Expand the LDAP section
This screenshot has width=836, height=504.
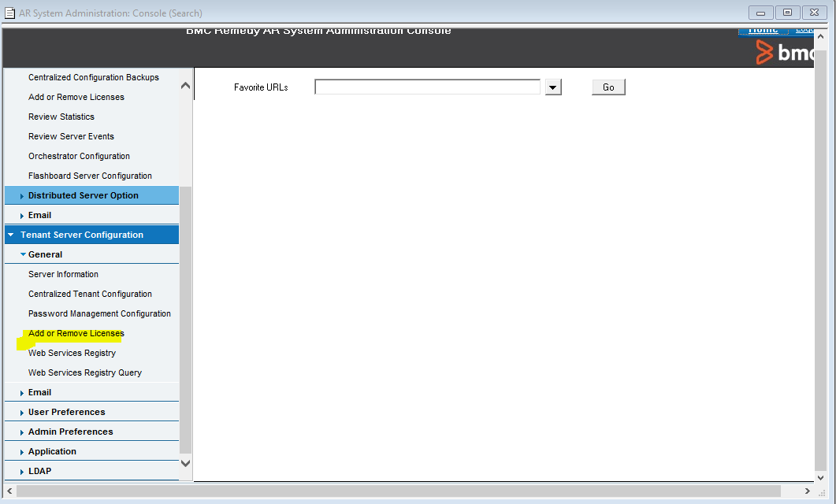(x=91, y=472)
